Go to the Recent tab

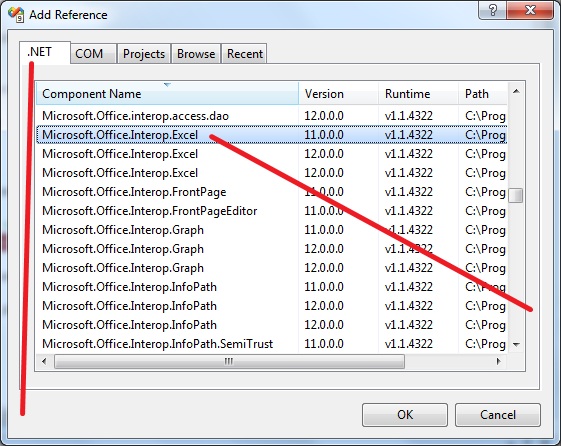(x=244, y=54)
